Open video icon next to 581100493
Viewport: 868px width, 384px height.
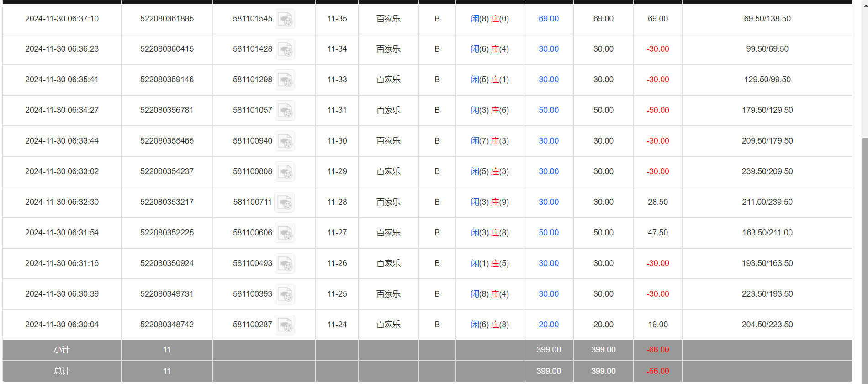coord(285,264)
